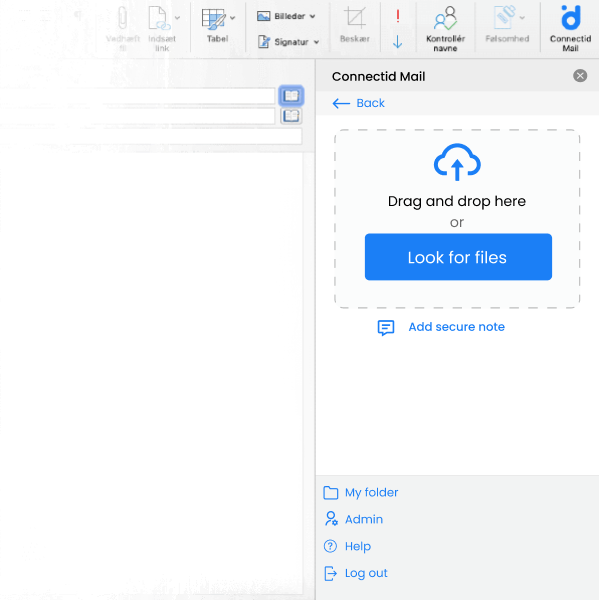
Task: Click the Kontrollér navne icon
Action: point(445,18)
